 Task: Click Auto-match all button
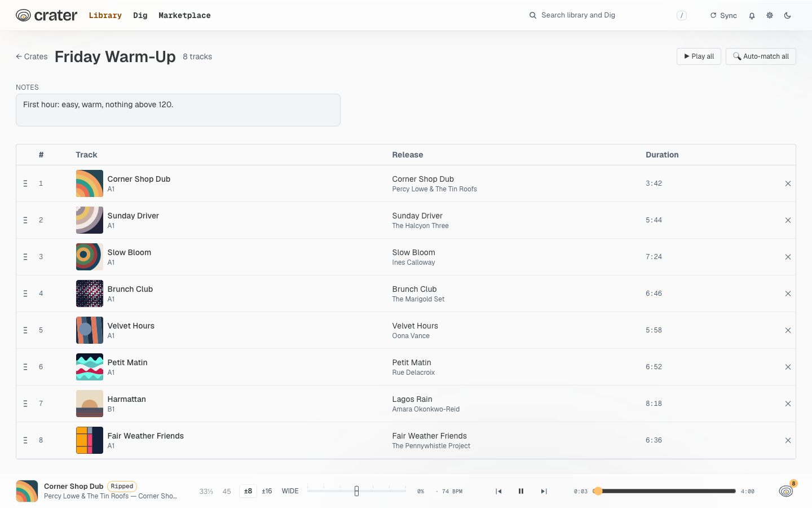[x=761, y=56]
